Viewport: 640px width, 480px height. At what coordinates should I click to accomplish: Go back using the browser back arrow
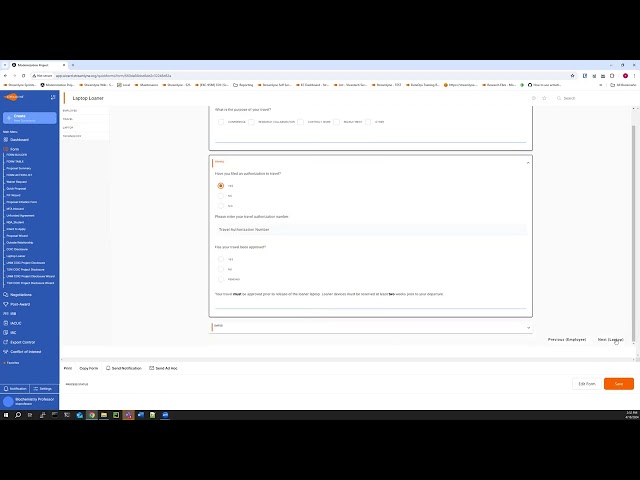point(5,76)
